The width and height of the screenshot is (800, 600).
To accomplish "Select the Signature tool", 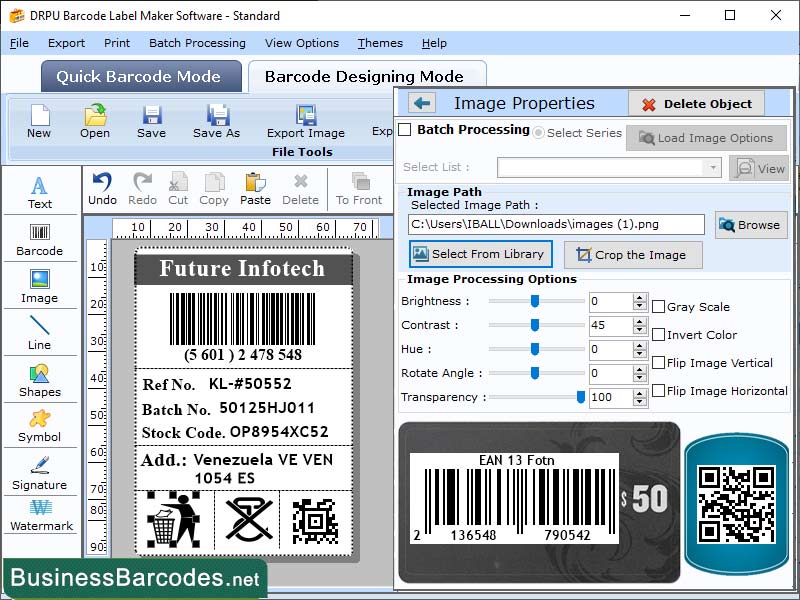I will (x=40, y=475).
